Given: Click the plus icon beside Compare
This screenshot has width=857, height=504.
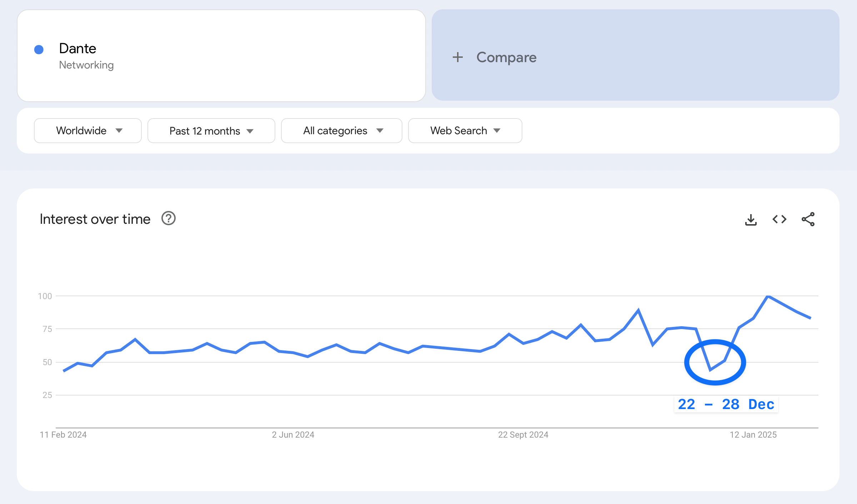Looking at the screenshot, I should click(457, 57).
